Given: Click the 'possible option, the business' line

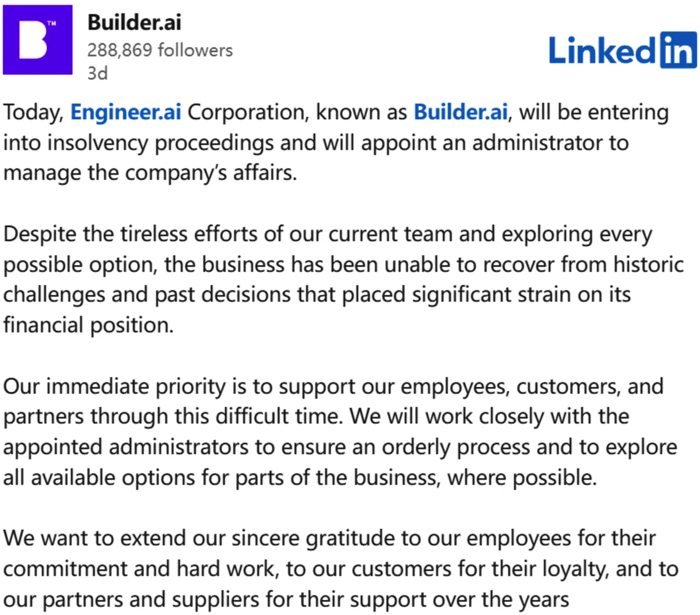Looking at the screenshot, I should coord(343,264).
